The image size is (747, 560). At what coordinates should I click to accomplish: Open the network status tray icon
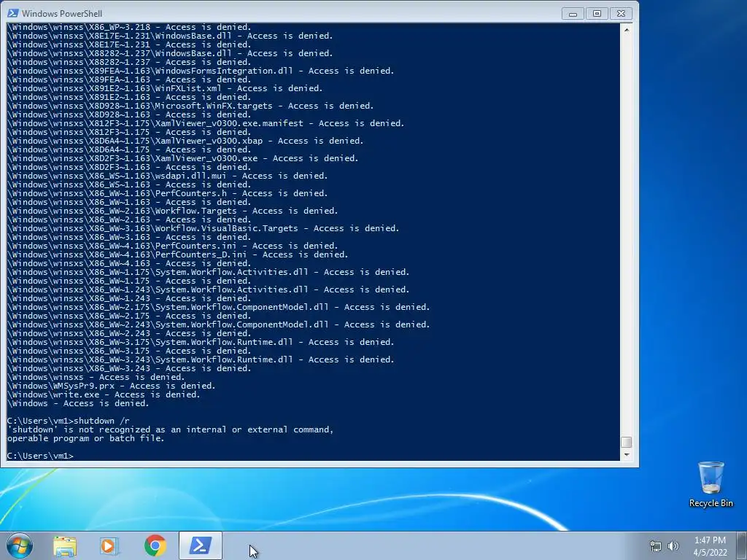point(656,546)
